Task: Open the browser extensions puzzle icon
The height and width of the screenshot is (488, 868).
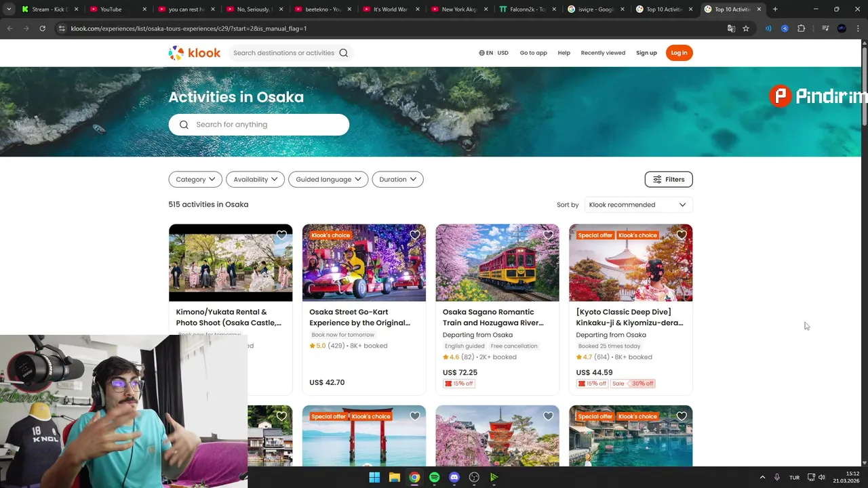Action: coord(801,28)
